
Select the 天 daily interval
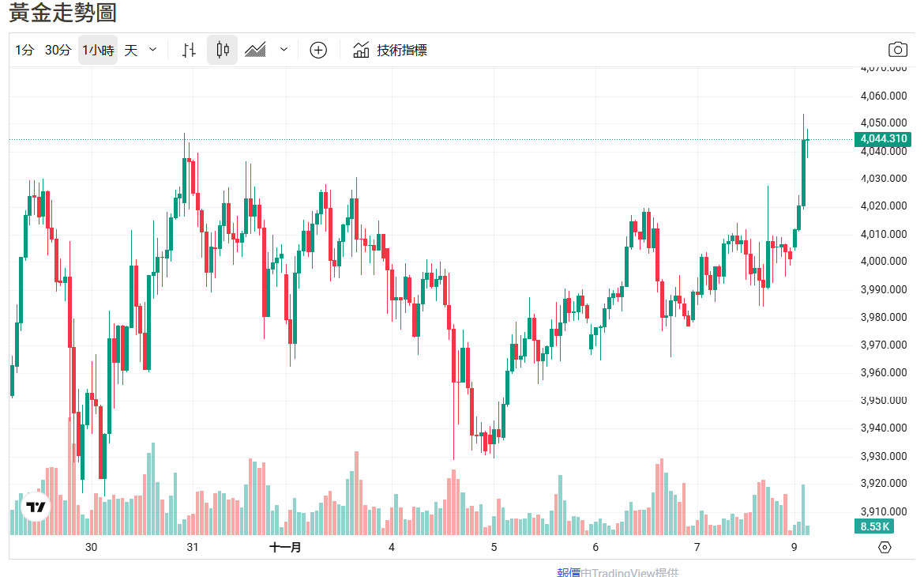point(131,50)
